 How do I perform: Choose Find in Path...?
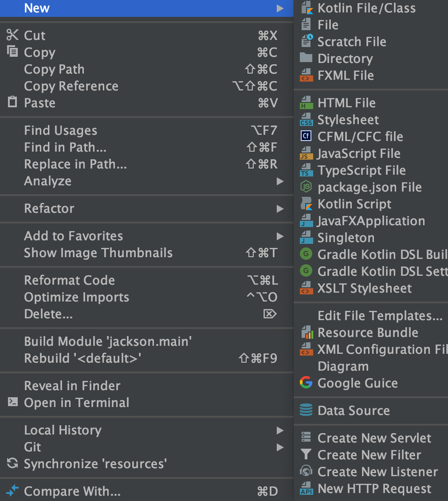pos(146,147)
